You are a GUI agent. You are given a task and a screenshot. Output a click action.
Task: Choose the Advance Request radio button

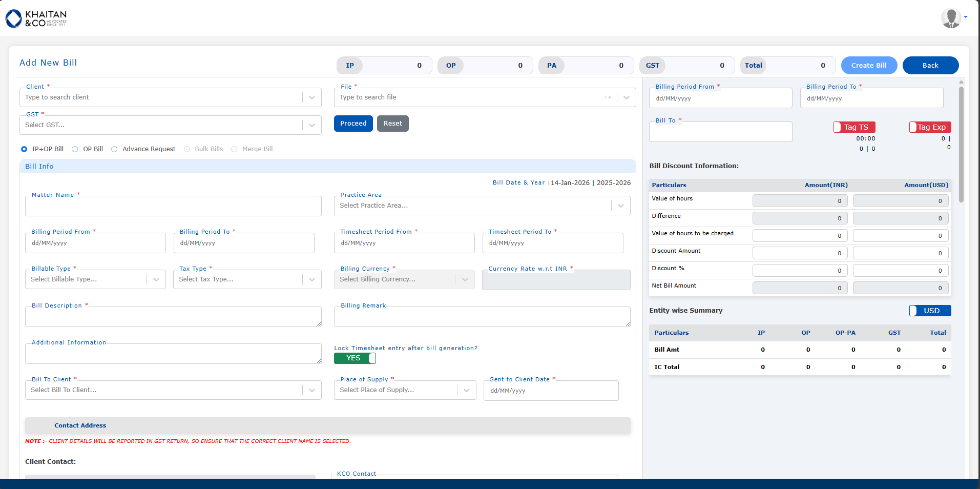coord(114,149)
